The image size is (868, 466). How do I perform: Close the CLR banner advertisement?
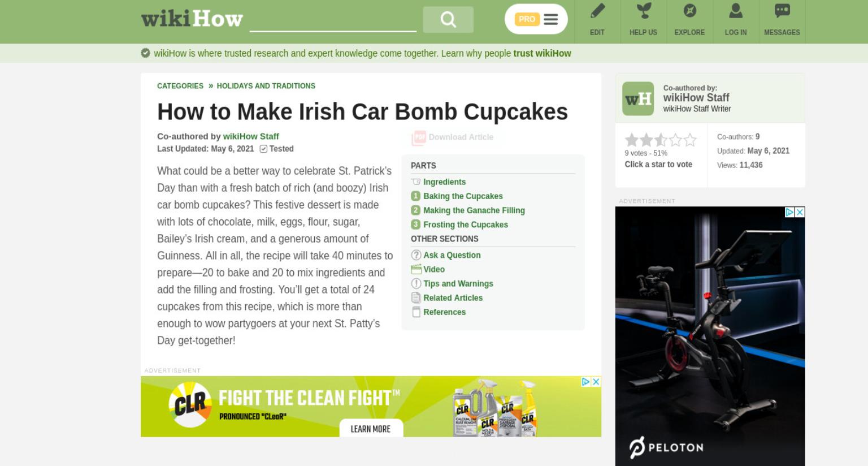(x=596, y=382)
